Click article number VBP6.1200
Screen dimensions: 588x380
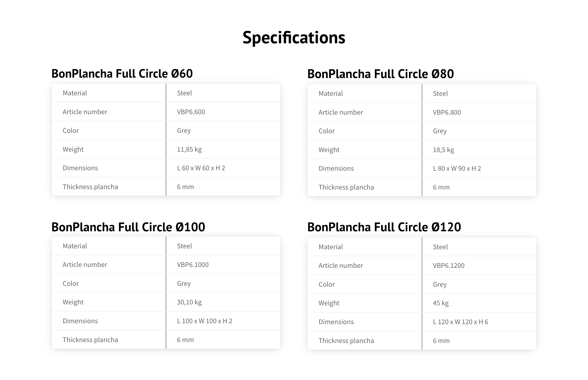[449, 266]
